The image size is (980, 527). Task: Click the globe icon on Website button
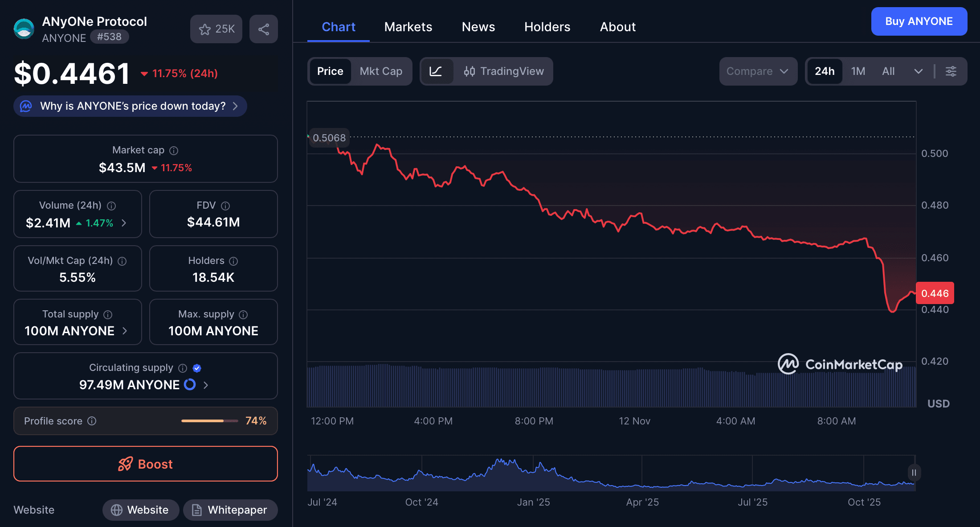coord(117,510)
